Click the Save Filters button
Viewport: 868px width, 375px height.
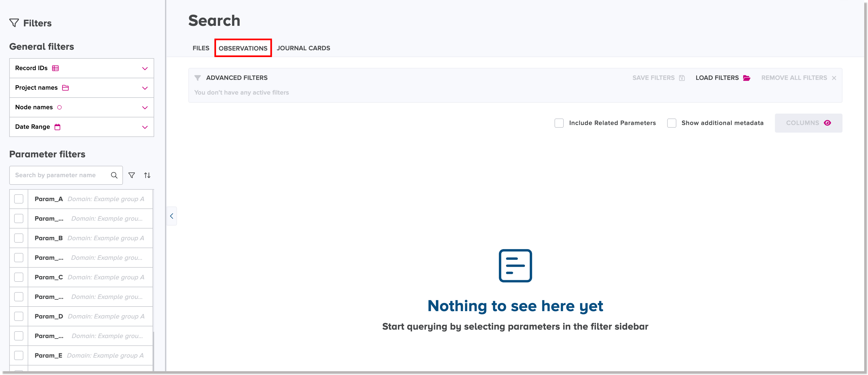pos(658,78)
